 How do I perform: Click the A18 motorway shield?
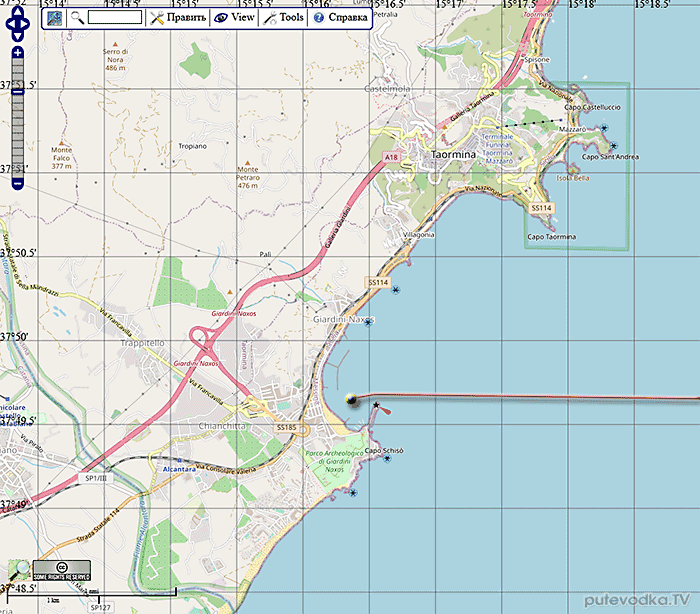point(391,157)
